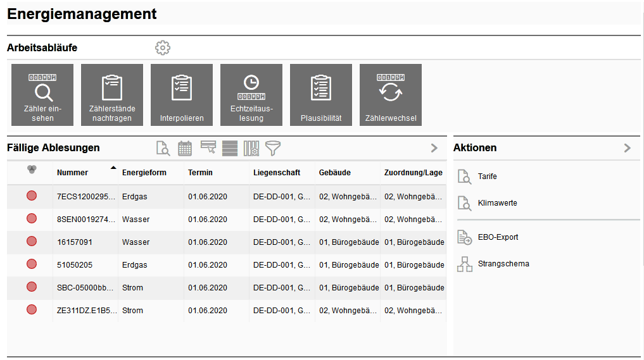The height and width of the screenshot is (360, 644).
Task: Open the filter funnel for due readings
Action: 273,149
